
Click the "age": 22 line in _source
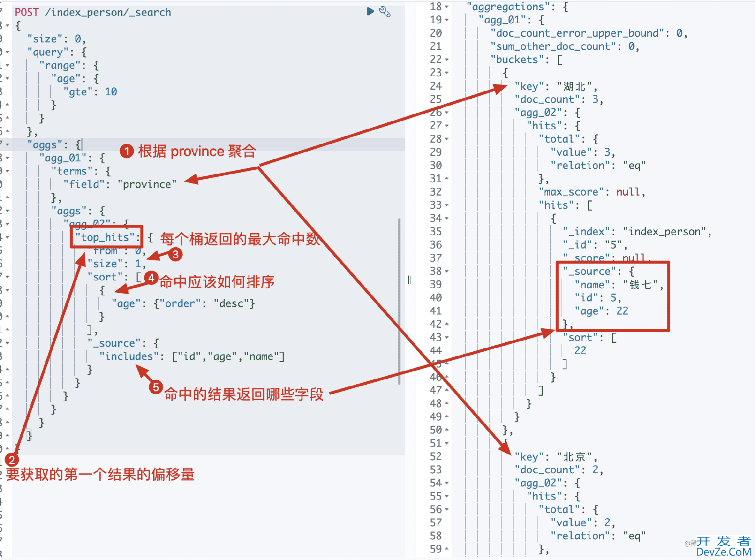point(601,311)
